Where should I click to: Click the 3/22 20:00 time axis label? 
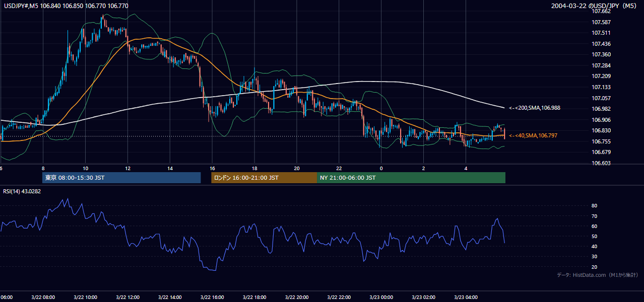pyautogui.click(x=297, y=297)
